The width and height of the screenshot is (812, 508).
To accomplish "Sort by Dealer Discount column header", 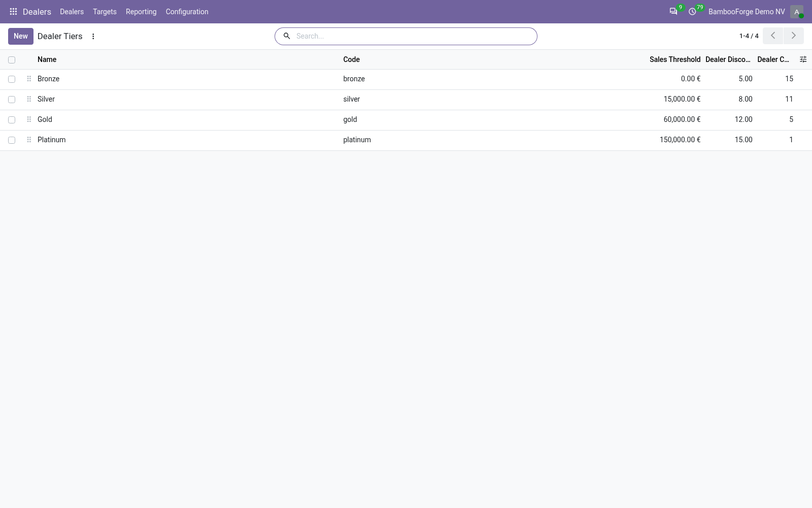I will coord(728,59).
